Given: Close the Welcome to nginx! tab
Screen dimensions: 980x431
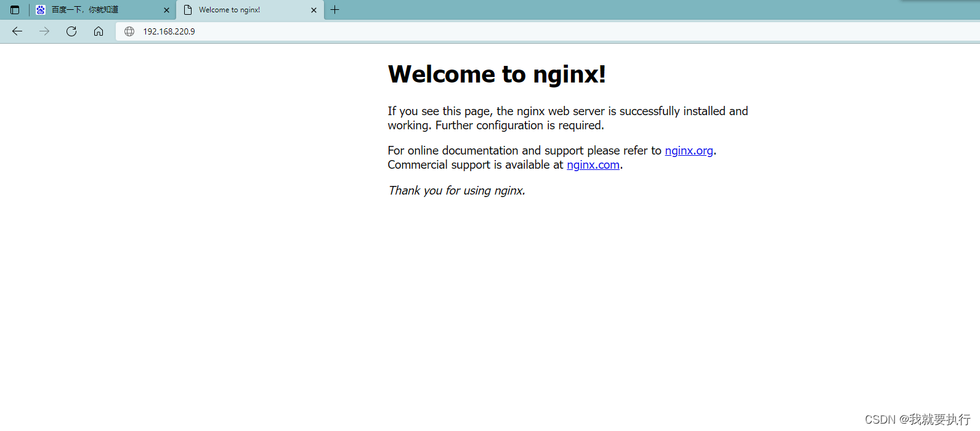Looking at the screenshot, I should [314, 10].
